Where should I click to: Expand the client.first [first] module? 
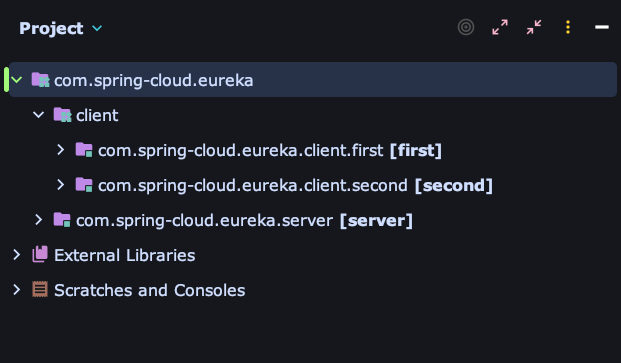click(60, 150)
